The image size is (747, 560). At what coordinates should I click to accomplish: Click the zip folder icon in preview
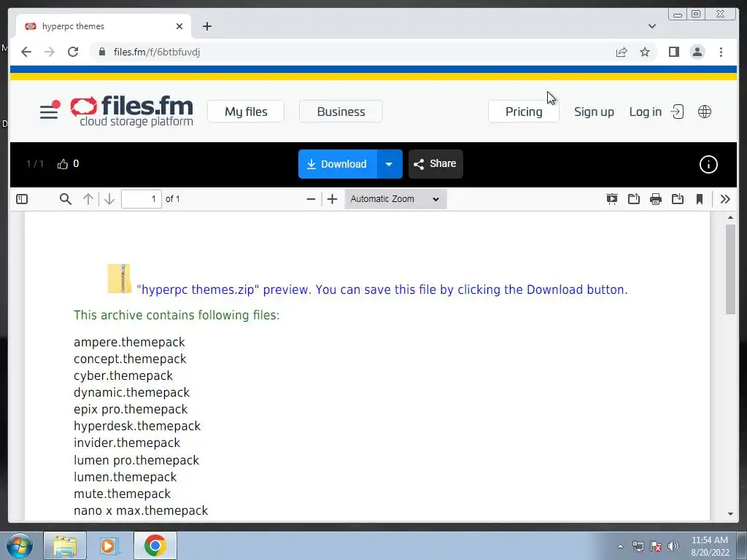click(x=119, y=279)
